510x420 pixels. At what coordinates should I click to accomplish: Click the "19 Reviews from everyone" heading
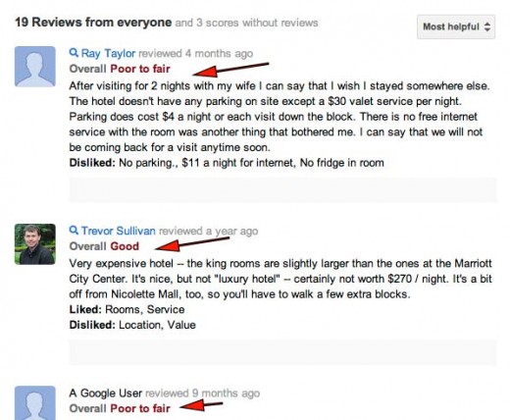(x=93, y=23)
